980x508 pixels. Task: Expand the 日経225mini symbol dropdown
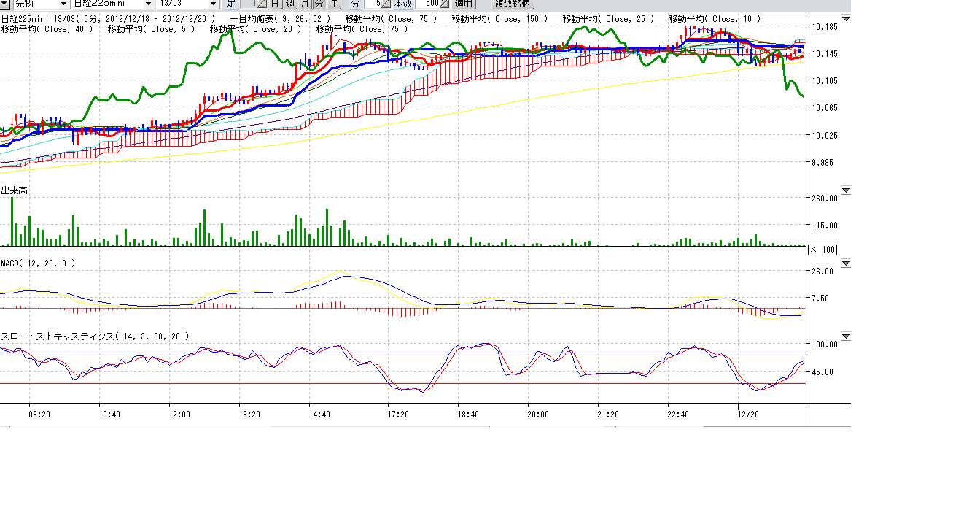[148, 4]
